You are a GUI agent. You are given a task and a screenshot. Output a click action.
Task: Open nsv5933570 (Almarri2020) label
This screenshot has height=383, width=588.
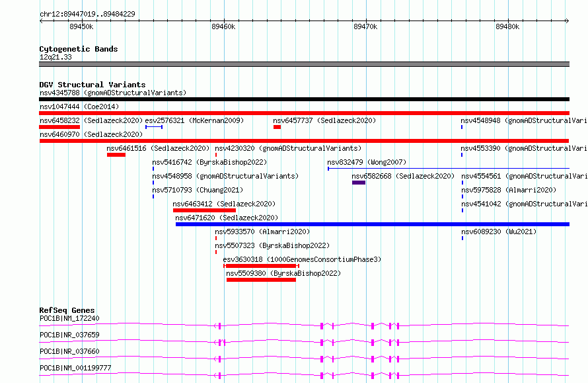[262, 232]
